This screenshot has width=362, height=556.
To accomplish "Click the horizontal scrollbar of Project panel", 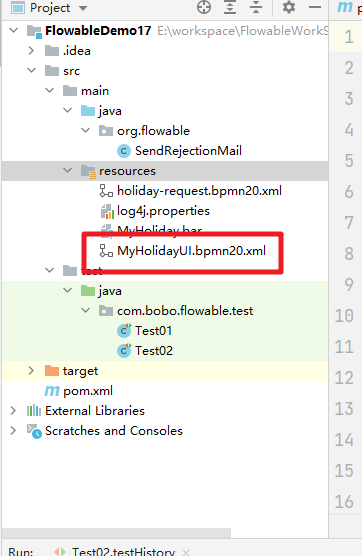I will click(x=116, y=533).
